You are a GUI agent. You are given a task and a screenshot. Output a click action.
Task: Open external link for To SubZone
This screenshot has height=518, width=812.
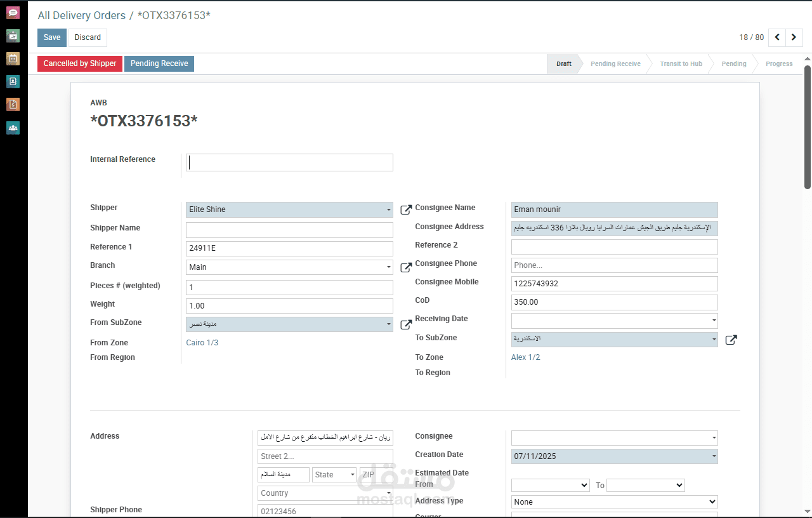pos(731,340)
